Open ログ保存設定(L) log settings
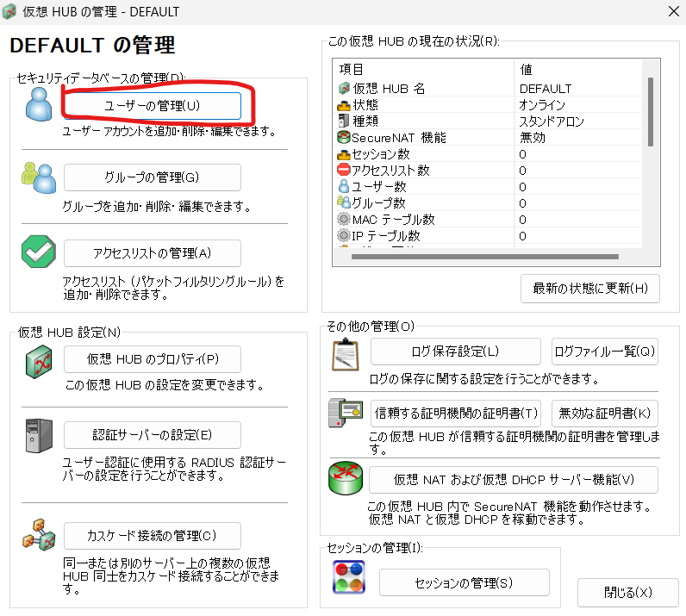The width and height of the screenshot is (686, 616). tap(455, 352)
